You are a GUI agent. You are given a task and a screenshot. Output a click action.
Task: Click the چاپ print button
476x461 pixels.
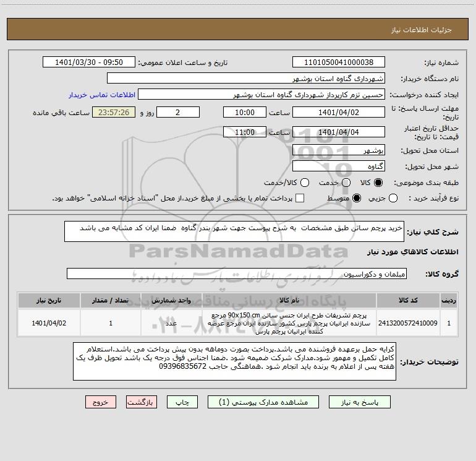pyautogui.click(x=182, y=402)
